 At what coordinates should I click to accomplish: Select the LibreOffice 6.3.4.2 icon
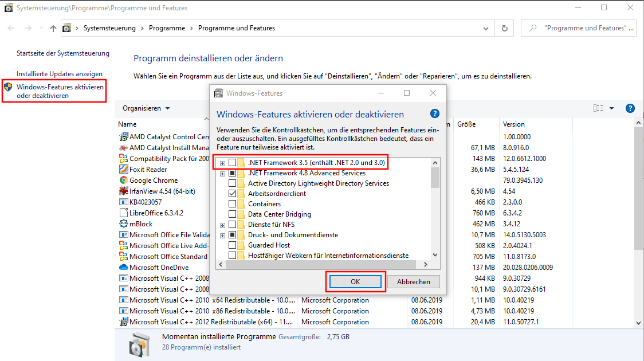[123, 213]
